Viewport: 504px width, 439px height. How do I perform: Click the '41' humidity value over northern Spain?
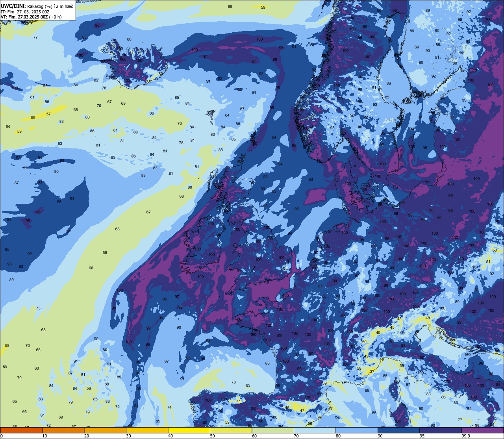239,401
